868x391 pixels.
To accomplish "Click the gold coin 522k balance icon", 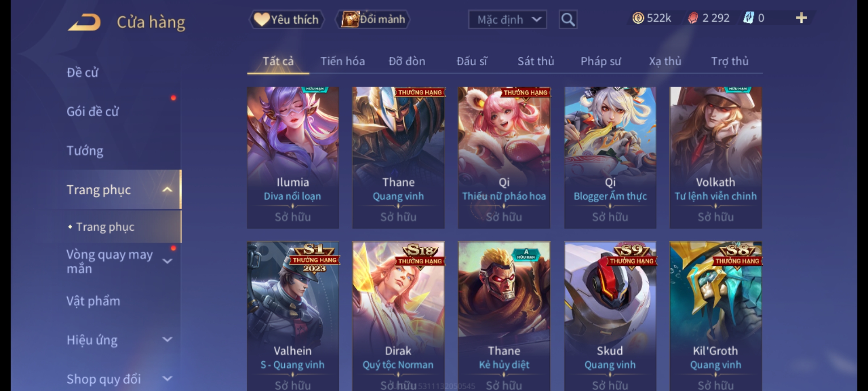I will tap(638, 18).
